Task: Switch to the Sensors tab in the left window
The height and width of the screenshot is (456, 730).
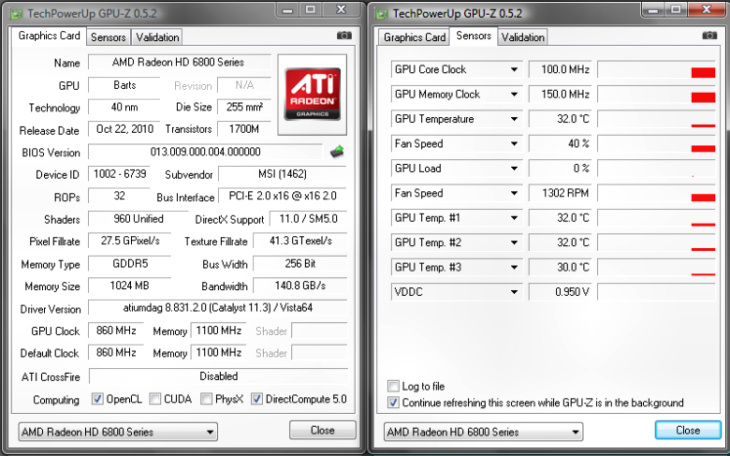Action: click(108, 37)
